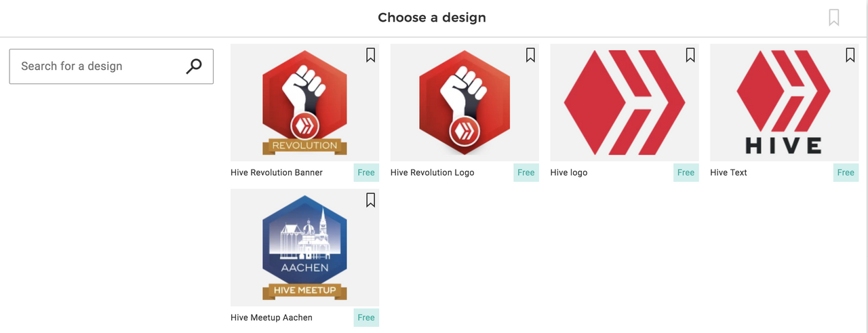The image size is (868, 333).
Task: Bookmark the Hive Revolution Logo design
Action: click(x=530, y=55)
